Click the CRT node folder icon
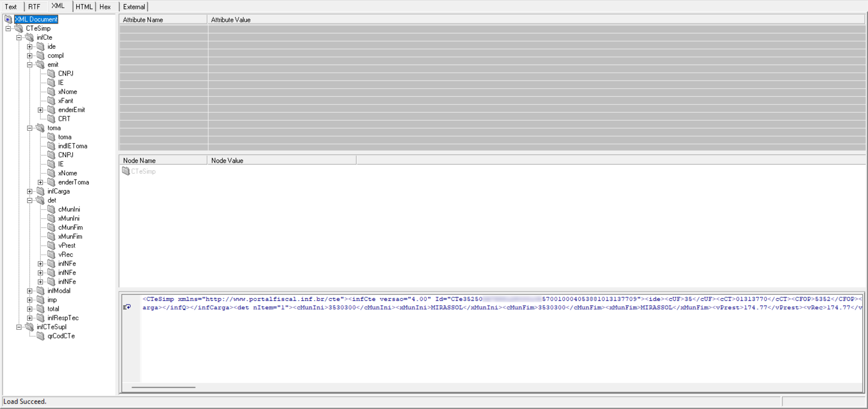Image resolution: width=868 pixels, height=409 pixels. (x=52, y=119)
